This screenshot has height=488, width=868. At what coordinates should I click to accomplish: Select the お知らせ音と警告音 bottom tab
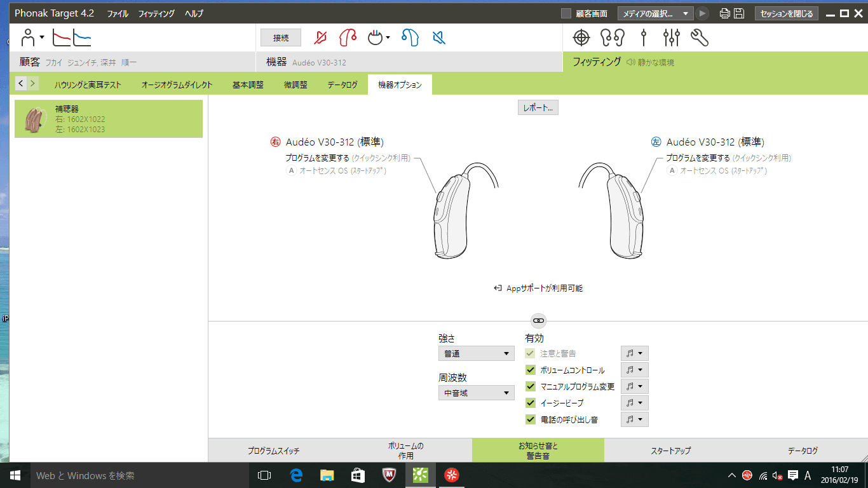click(538, 451)
